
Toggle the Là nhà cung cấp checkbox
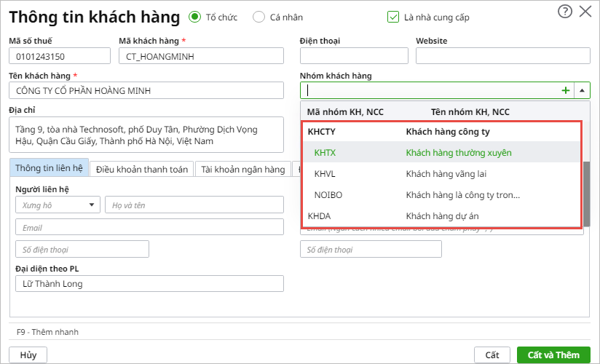point(394,17)
